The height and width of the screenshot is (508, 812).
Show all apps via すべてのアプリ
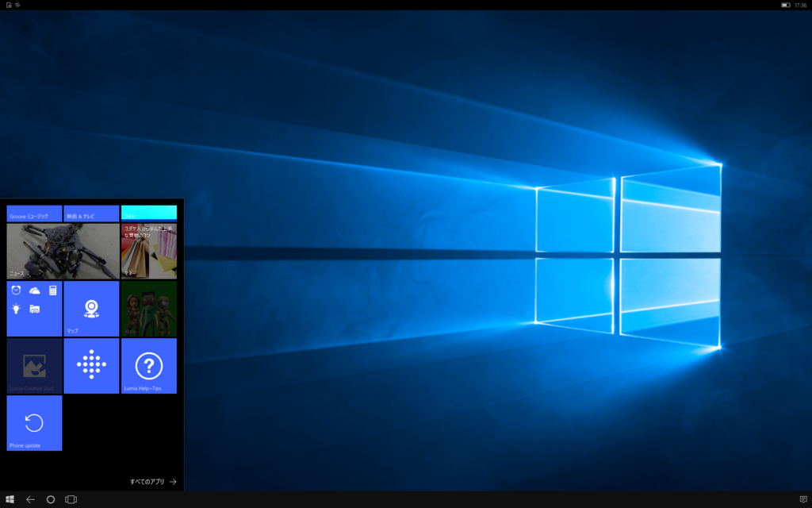pos(153,482)
